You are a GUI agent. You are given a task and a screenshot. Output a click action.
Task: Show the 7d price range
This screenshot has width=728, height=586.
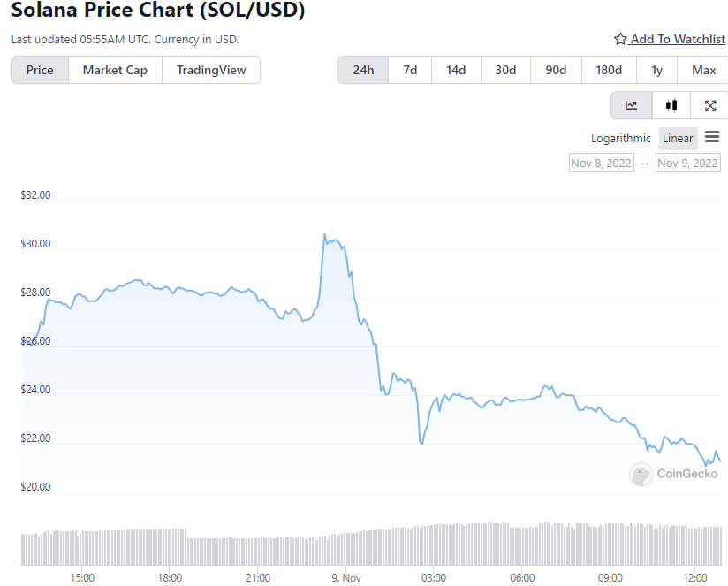pos(410,70)
